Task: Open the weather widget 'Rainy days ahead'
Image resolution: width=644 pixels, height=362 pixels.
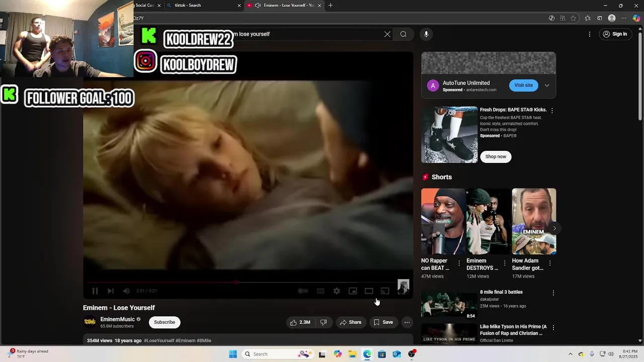Action: coord(29,354)
